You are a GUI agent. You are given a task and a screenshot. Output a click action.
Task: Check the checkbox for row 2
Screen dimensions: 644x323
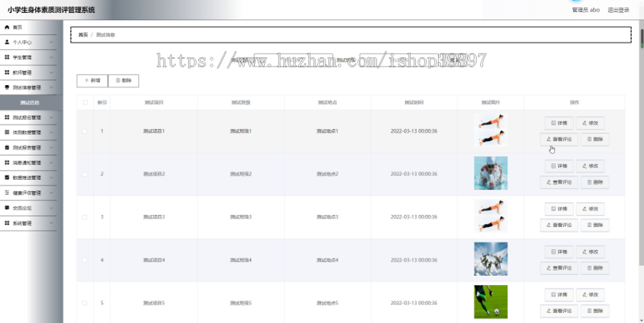point(84,174)
